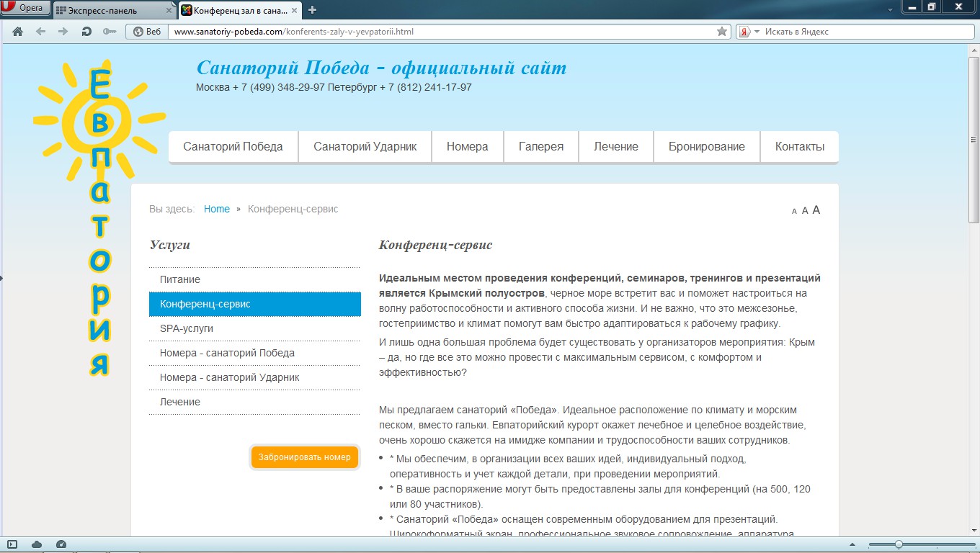Click the scrollbar down arrow
This screenshot has width=980, height=553.
(974, 530)
